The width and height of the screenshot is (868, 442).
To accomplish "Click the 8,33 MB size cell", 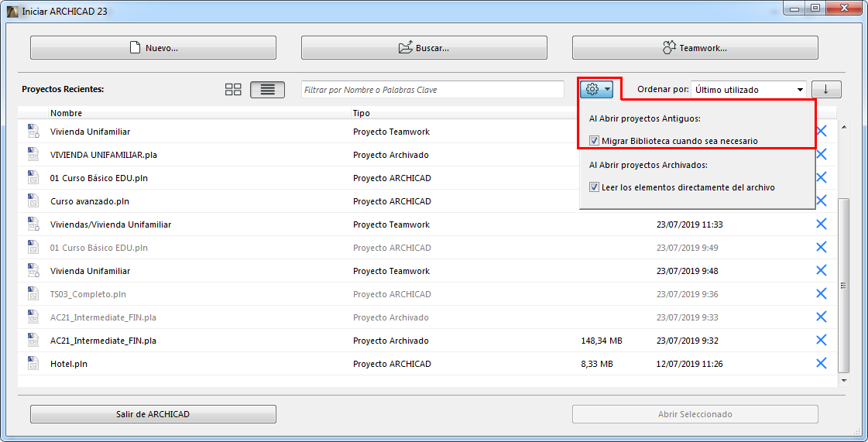I will click(597, 364).
